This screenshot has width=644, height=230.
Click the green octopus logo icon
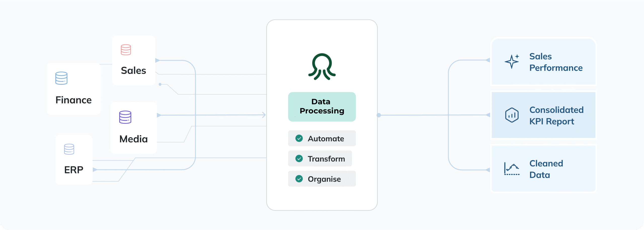pyautogui.click(x=322, y=67)
